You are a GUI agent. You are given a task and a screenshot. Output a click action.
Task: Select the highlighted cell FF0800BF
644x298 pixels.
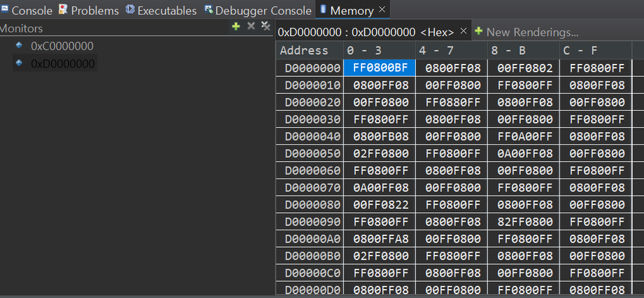[x=380, y=68]
